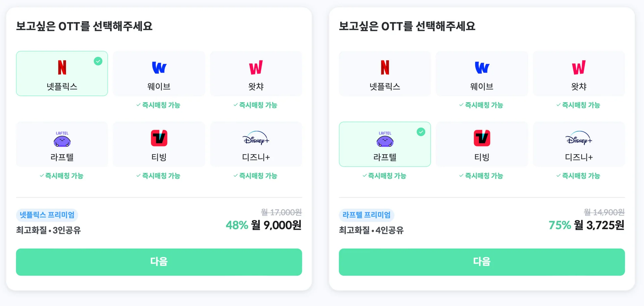Select the Disney+ logo in left panel
Screen dimensions: 644x306
coord(256,138)
